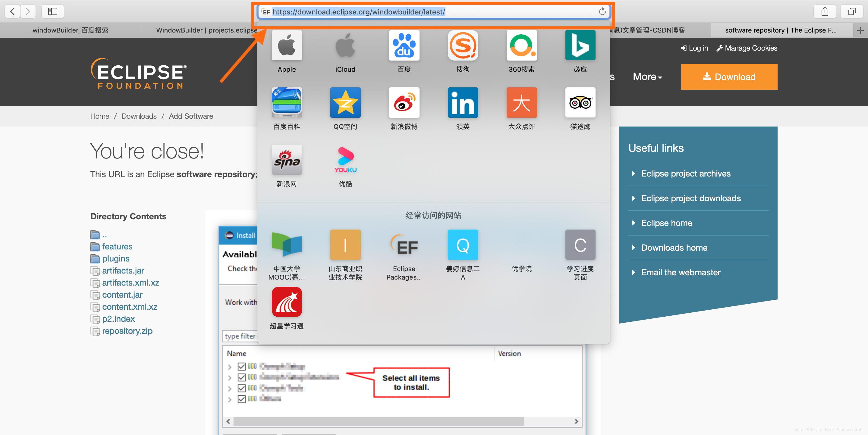Open the More dropdown in navigation

pyautogui.click(x=647, y=77)
